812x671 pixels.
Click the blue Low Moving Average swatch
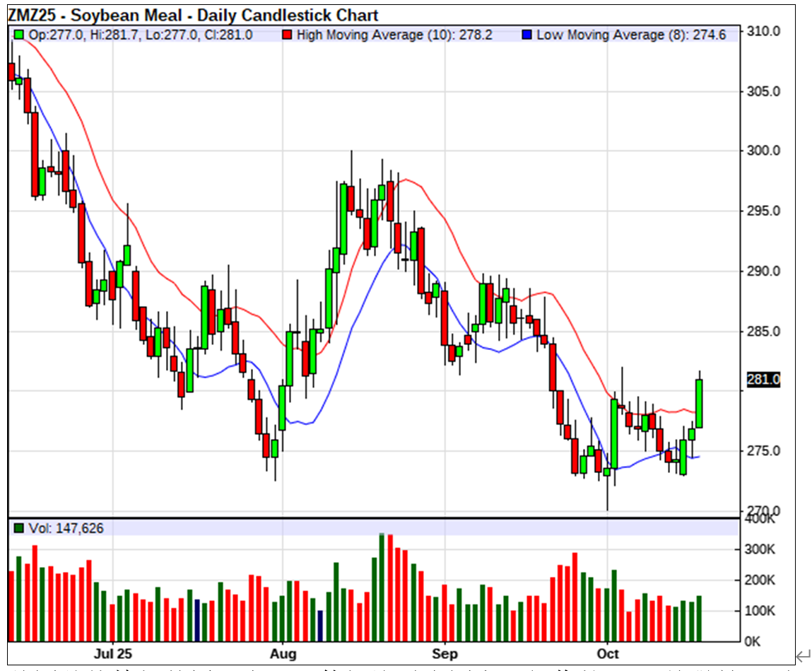[x=526, y=35]
